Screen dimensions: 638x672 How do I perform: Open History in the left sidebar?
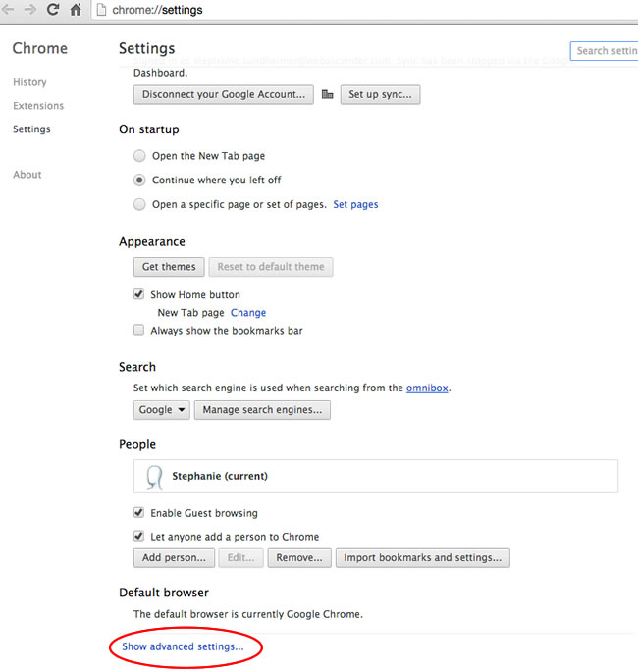(29, 82)
